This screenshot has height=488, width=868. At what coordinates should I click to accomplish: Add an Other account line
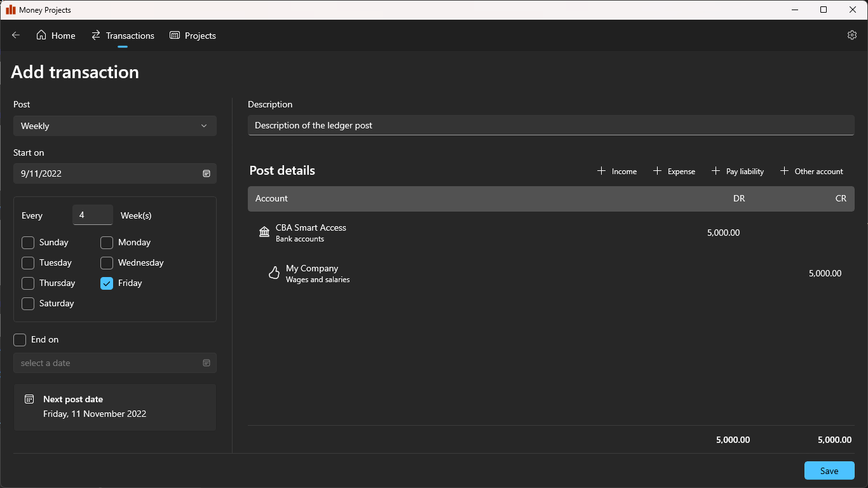(x=811, y=171)
